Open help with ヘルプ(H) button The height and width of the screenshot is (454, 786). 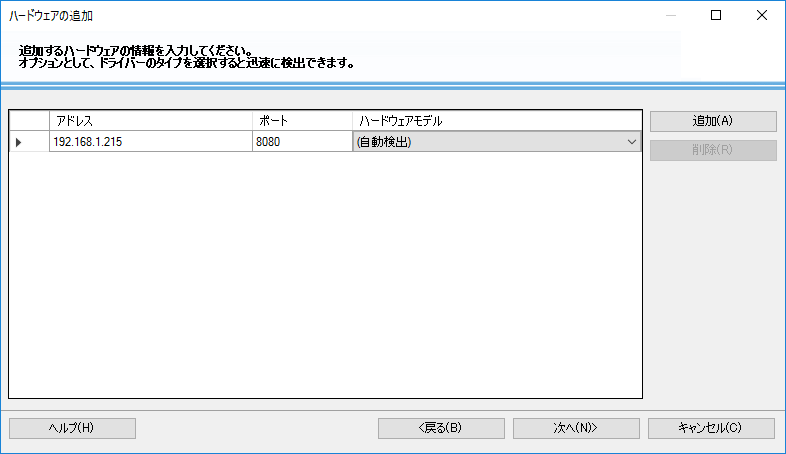(x=72, y=428)
